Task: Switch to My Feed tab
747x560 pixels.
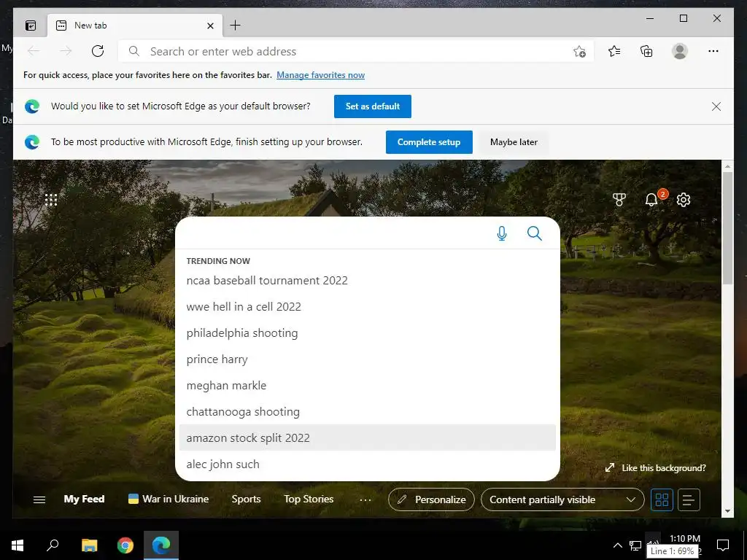Action: [84, 499]
